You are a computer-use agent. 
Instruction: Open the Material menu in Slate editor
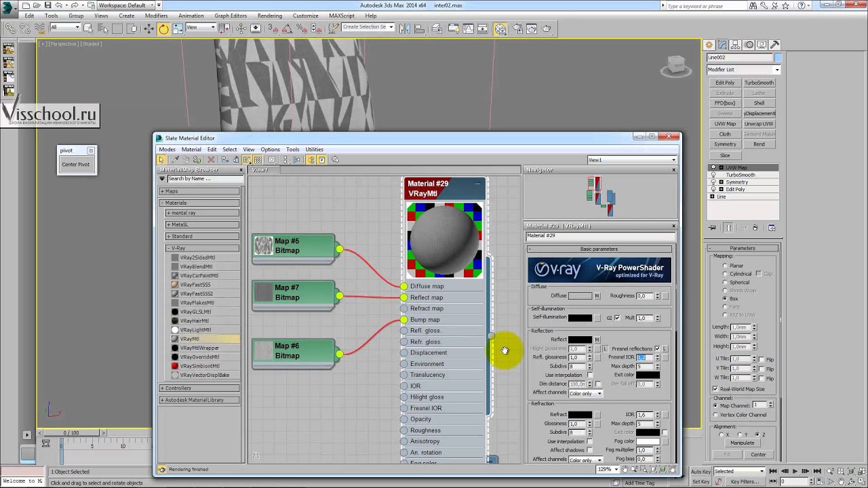(x=191, y=149)
